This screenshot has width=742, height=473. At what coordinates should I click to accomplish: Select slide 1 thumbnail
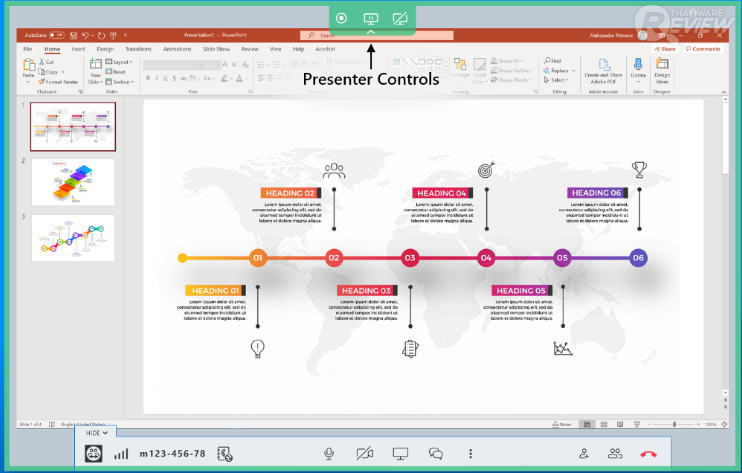tap(73, 127)
